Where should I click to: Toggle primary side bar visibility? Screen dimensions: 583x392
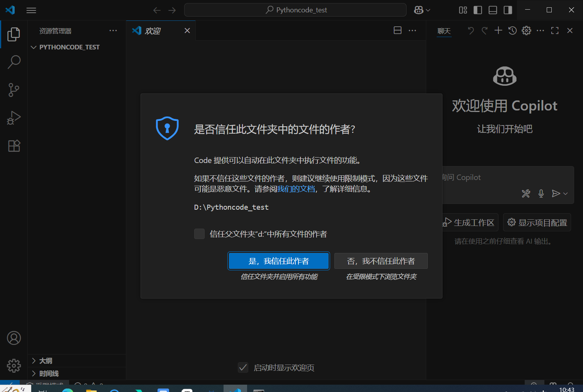(478, 10)
